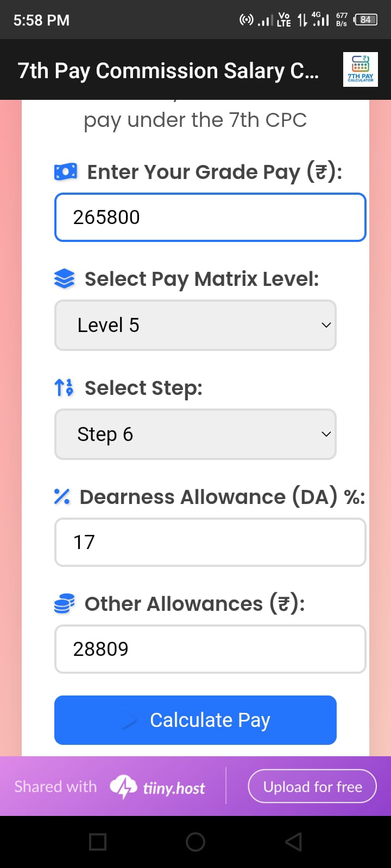
Task: Click the Upload for free button
Action: click(x=312, y=786)
